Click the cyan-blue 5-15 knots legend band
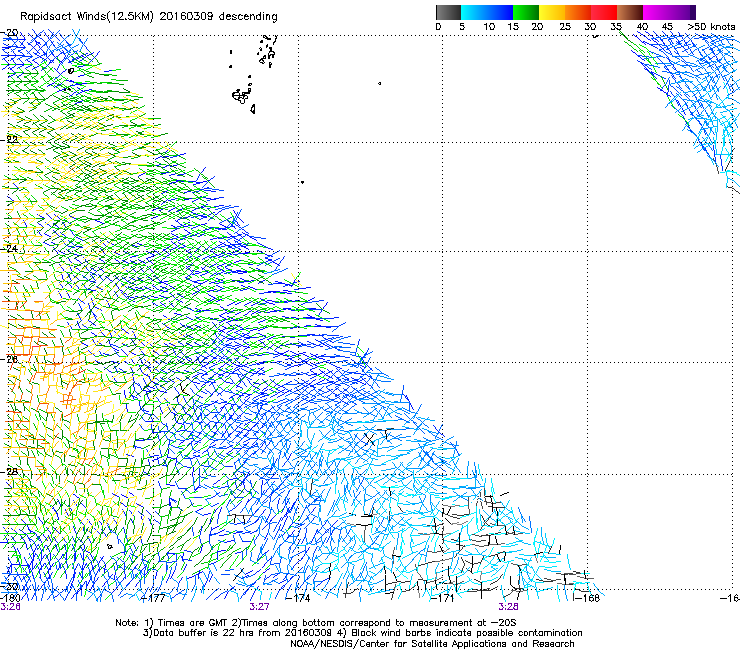 pos(487,12)
